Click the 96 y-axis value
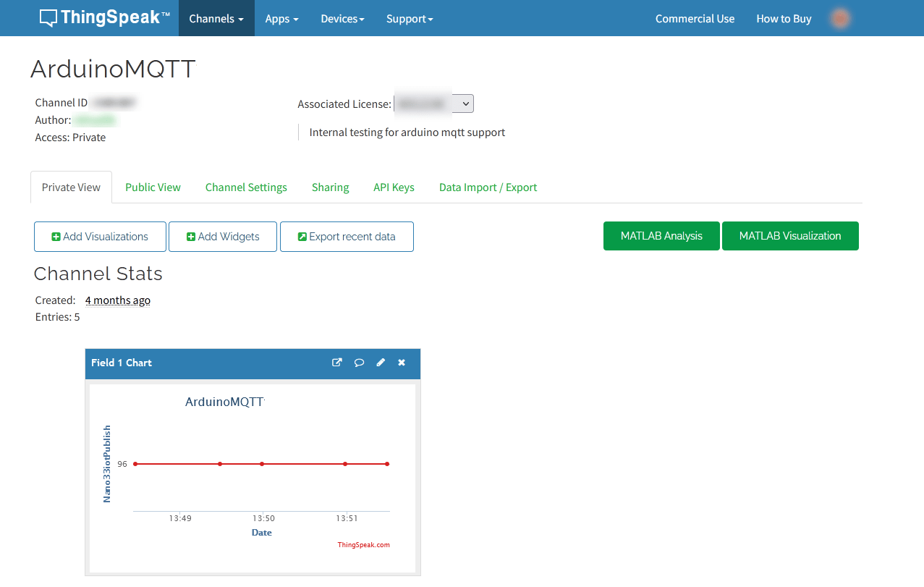 (x=122, y=464)
